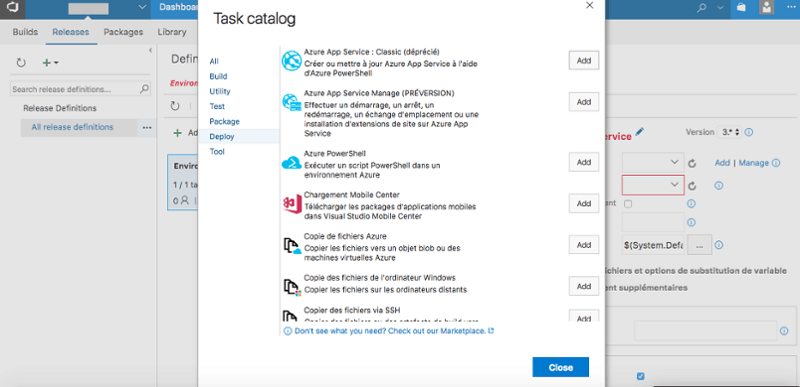
Task: Close the Task catalog with the X
Action: (589, 6)
